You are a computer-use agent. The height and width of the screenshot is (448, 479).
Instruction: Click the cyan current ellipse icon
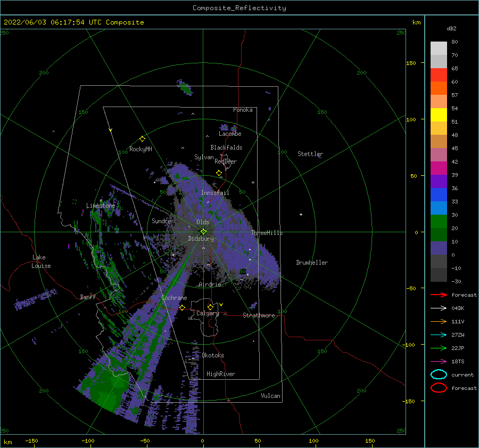click(439, 374)
